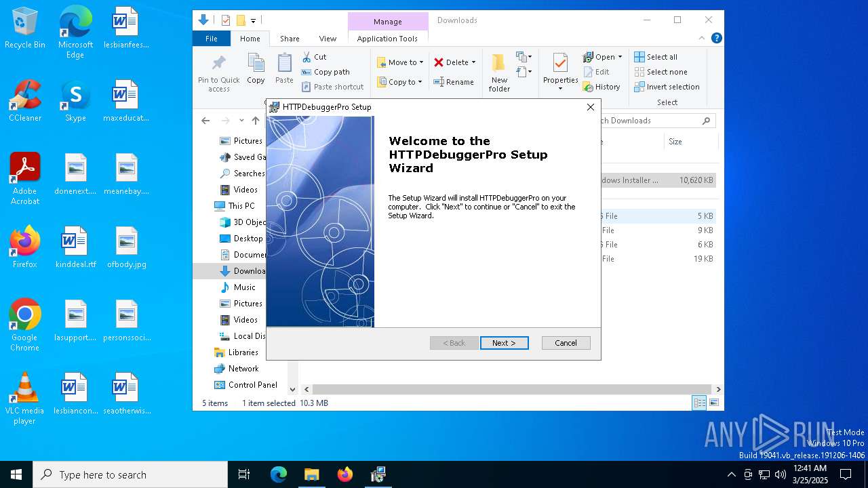The height and width of the screenshot is (488, 868).
Task: Cancel the HTTPDebuggerPro Setup wizard
Action: (566, 343)
